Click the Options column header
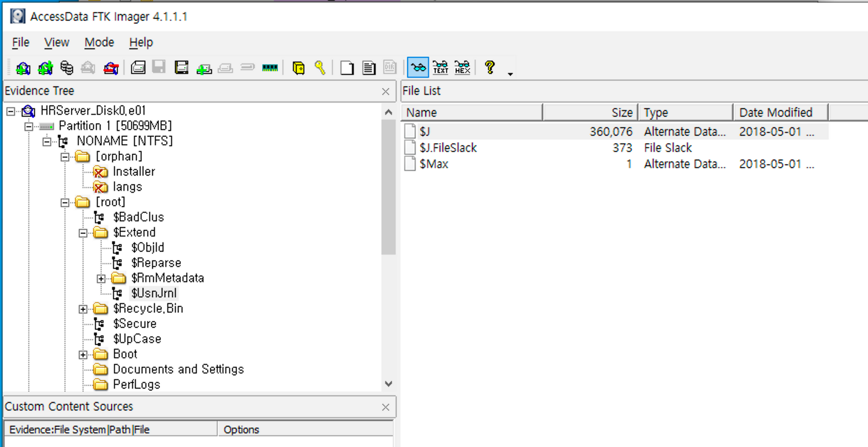This screenshot has height=447, width=868. point(305,429)
